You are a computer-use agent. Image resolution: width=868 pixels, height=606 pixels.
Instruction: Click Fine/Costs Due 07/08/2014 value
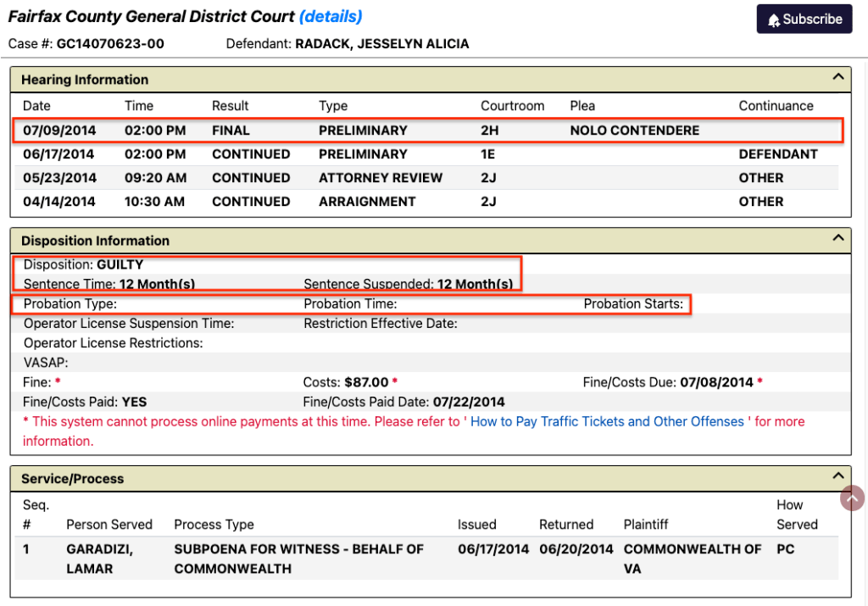[x=717, y=382]
